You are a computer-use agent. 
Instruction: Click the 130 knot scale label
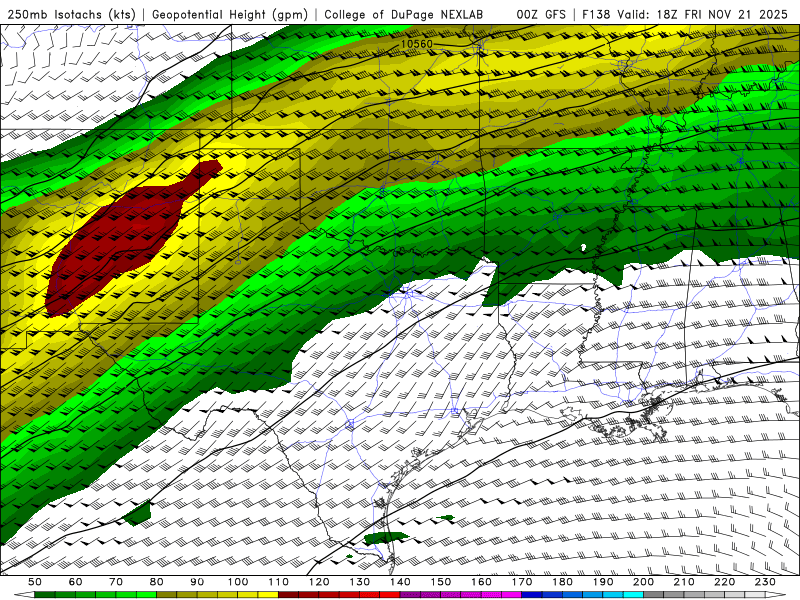[360, 582]
